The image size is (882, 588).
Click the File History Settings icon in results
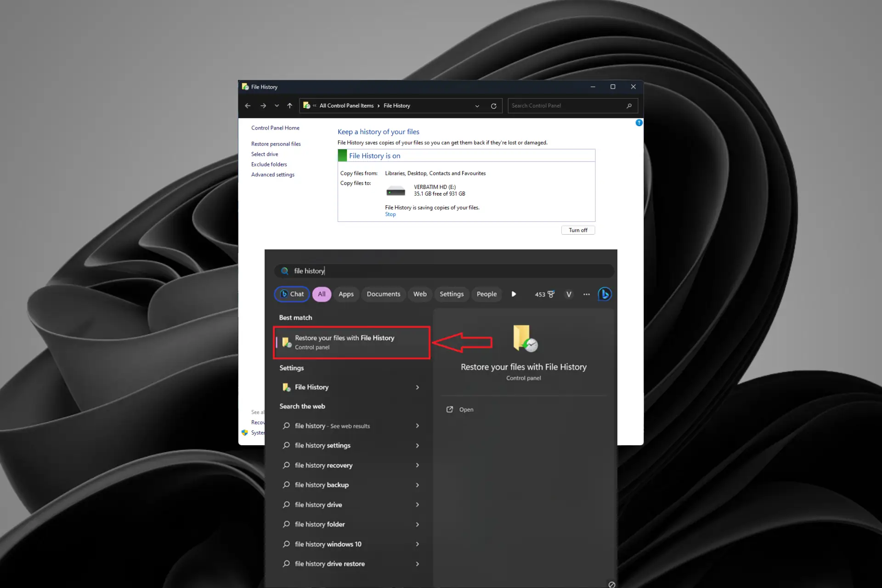[x=286, y=386]
